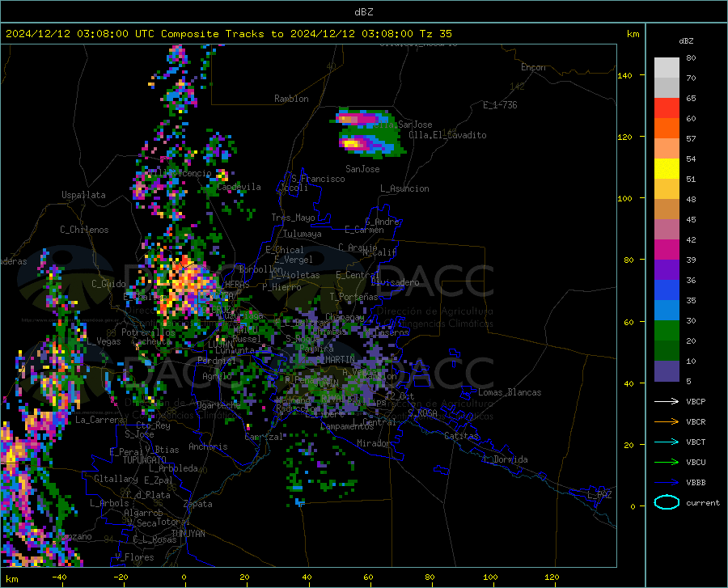Image resolution: width=728 pixels, height=588 pixels.
Task: Select the magenta 42 dBZ color swatch
Action: [667, 250]
